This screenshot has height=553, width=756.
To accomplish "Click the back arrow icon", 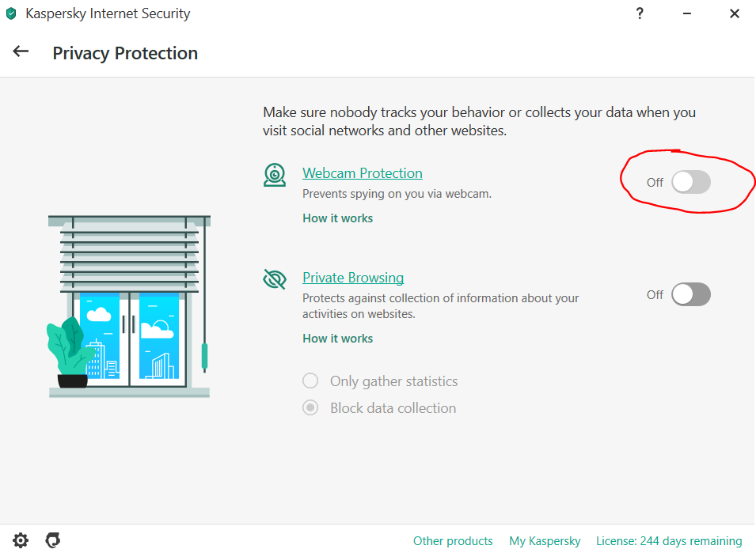I will [x=21, y=52].
